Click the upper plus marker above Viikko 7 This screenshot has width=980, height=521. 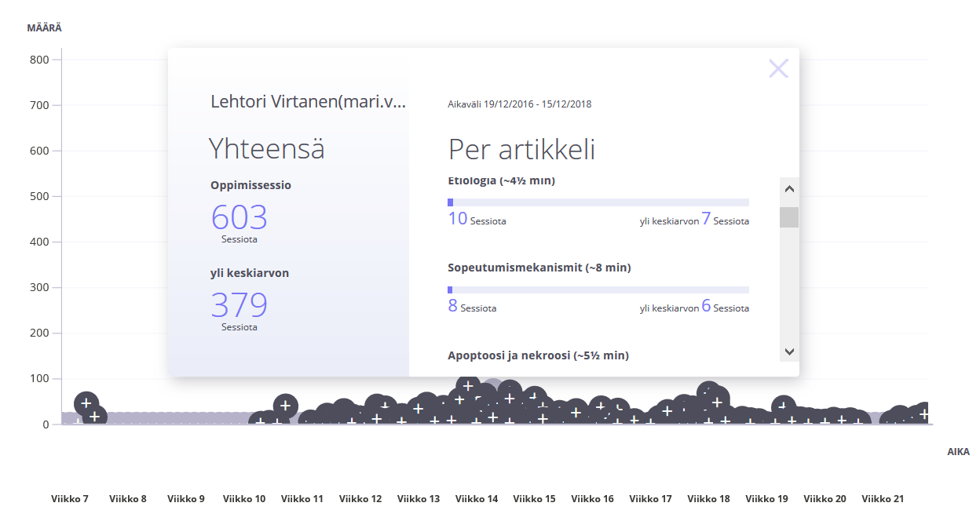[x=86, y=403]
